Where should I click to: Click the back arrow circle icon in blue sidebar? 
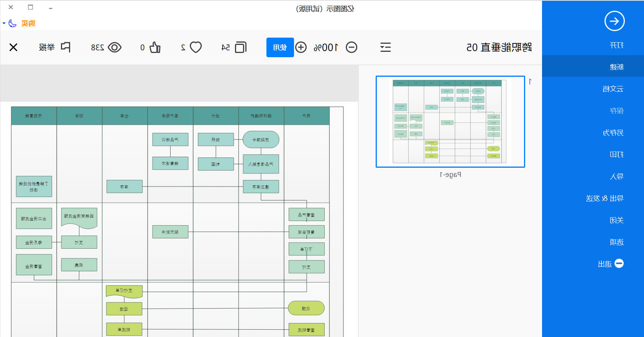[x=614, y=21]
